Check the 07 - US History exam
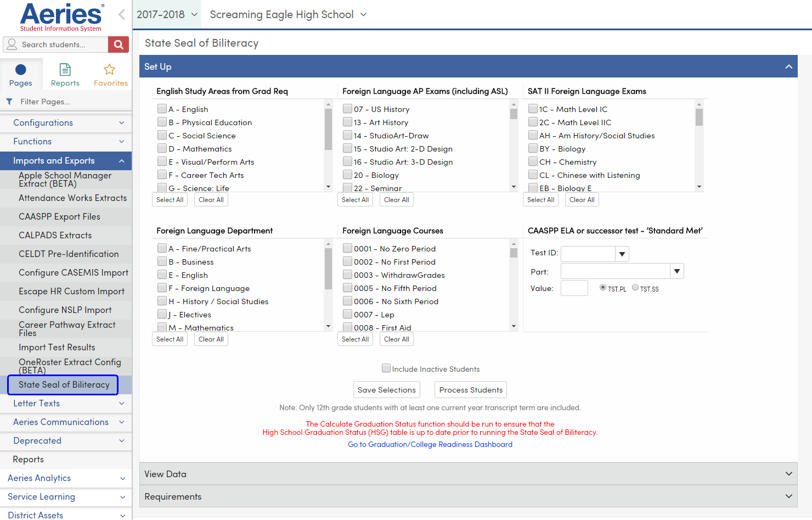This screenshot has height=520, width=812. (347, 109)
